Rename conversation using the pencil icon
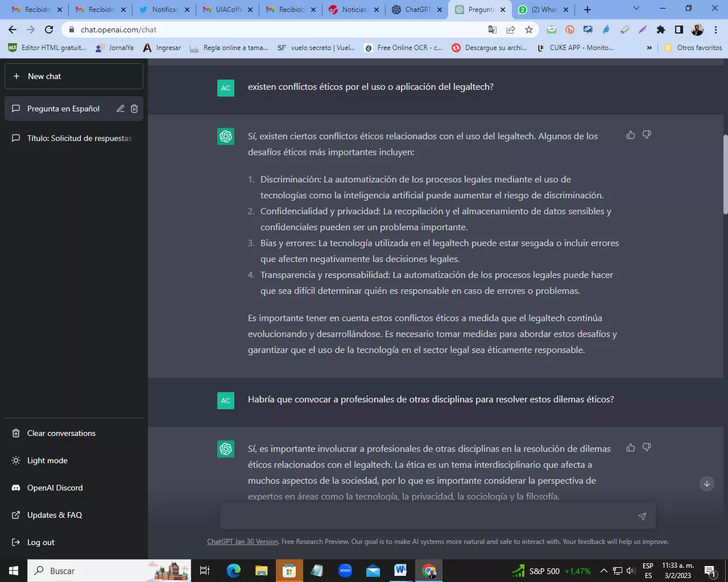The width and height of the screenshot is (728, 582). [120, 108]
